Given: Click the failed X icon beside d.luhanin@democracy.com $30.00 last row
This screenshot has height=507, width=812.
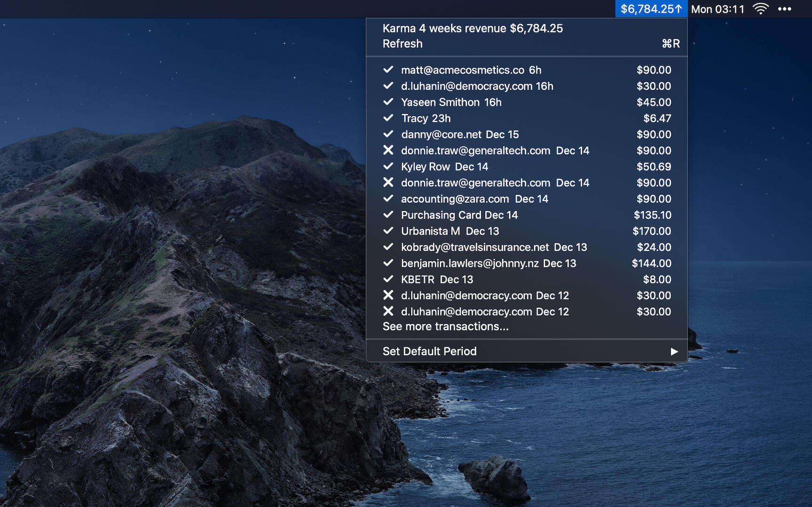Looking at the screenshot, I should pyautogui.click(x=388, y=312).
